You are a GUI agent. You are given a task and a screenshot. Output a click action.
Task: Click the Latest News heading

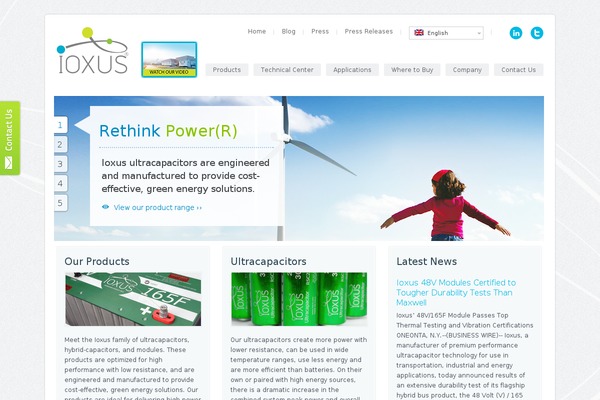point(427,261)
